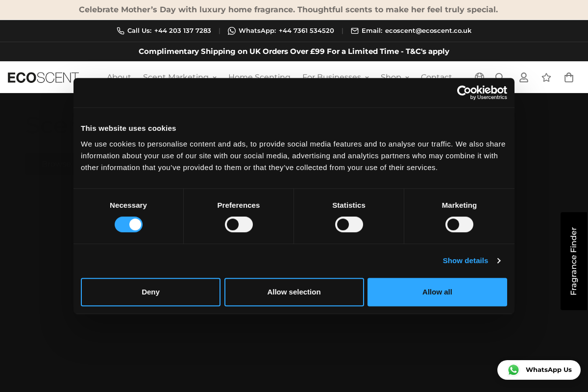
Task: Click the green WhatsApp Us chat icon
Action: (x=513, y=370)
